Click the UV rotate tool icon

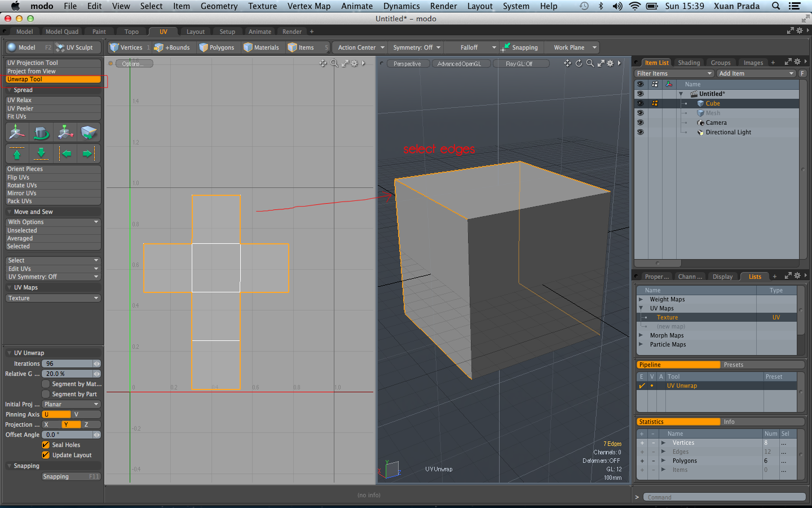click(x=41, y=133)
